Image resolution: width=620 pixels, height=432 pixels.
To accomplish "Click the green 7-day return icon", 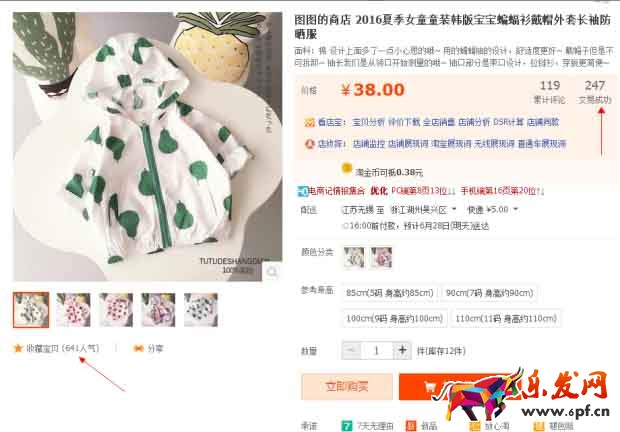I will 347,426.
